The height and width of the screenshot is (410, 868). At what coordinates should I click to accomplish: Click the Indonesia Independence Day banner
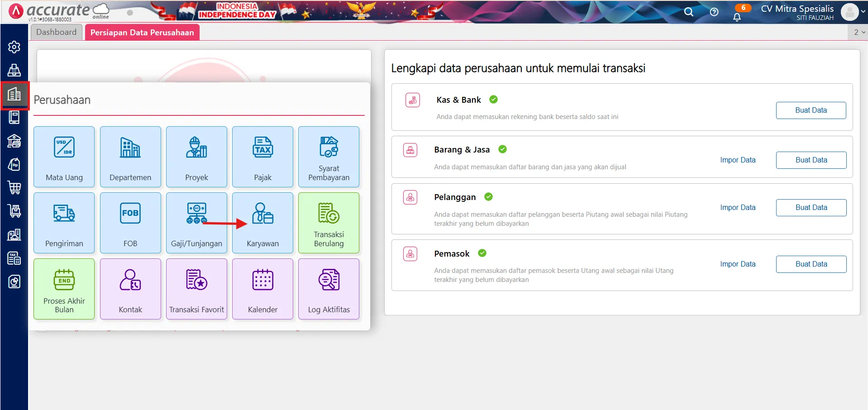click(237, 10)
